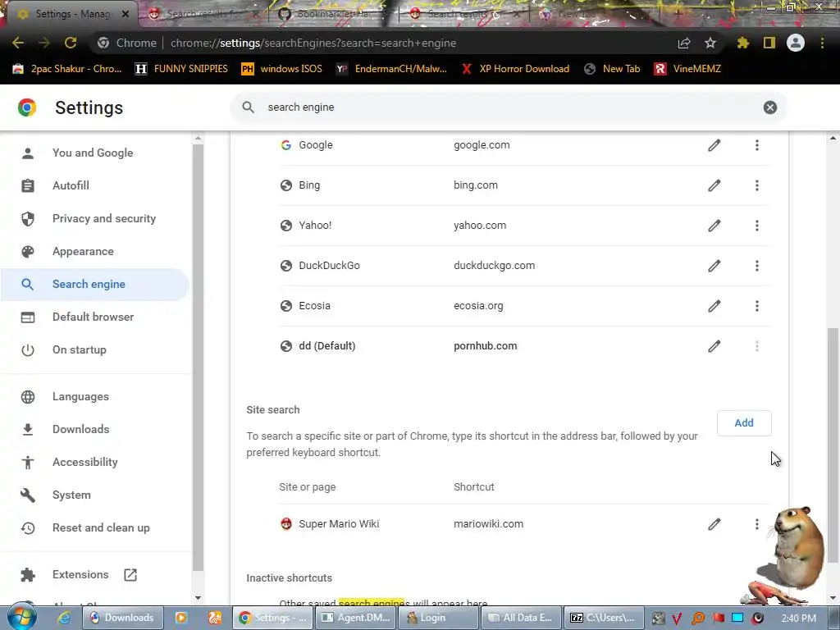Open Downloads window in taskbar
This screenshot has height=630, width=840.
point(121,618)
